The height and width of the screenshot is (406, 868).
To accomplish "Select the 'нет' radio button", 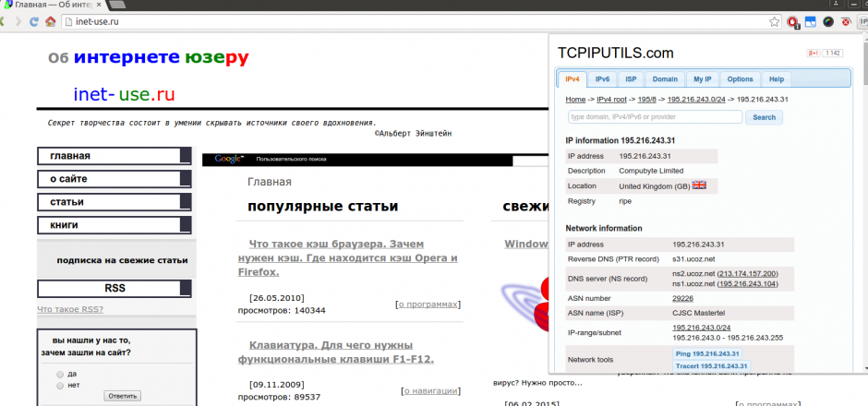I will [x=60, y=386].
